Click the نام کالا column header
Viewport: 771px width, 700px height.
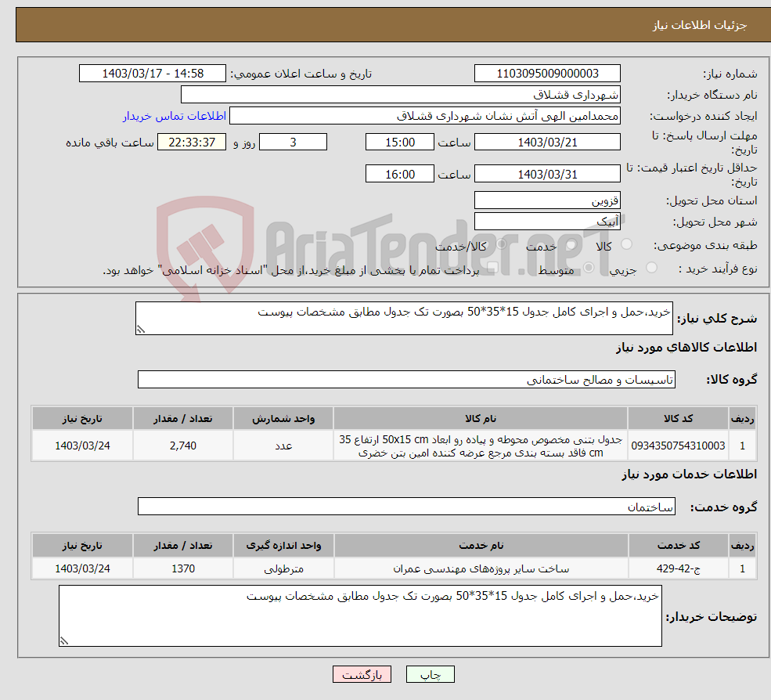481,419
